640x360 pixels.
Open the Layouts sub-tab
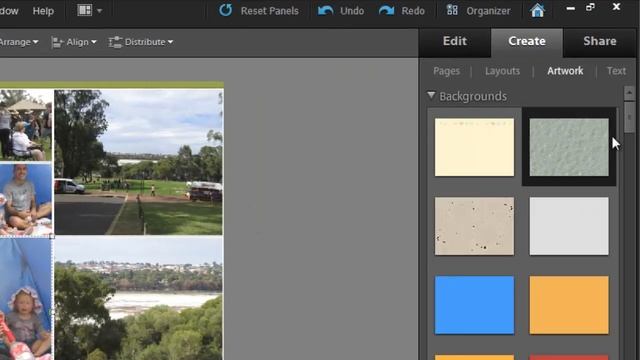502,71
